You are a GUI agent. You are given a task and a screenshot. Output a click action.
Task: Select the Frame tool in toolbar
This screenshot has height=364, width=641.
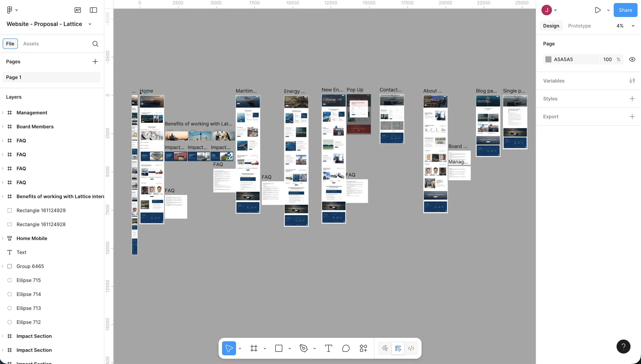254,348
